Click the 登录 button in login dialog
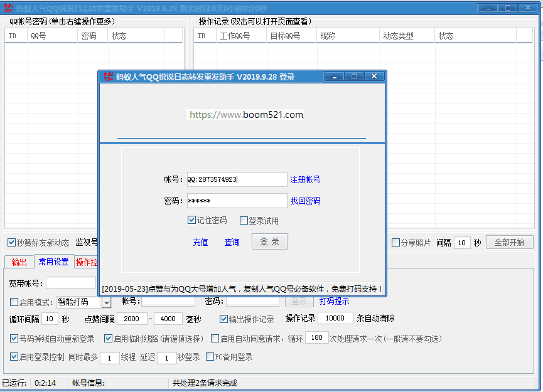 point(270,241)
